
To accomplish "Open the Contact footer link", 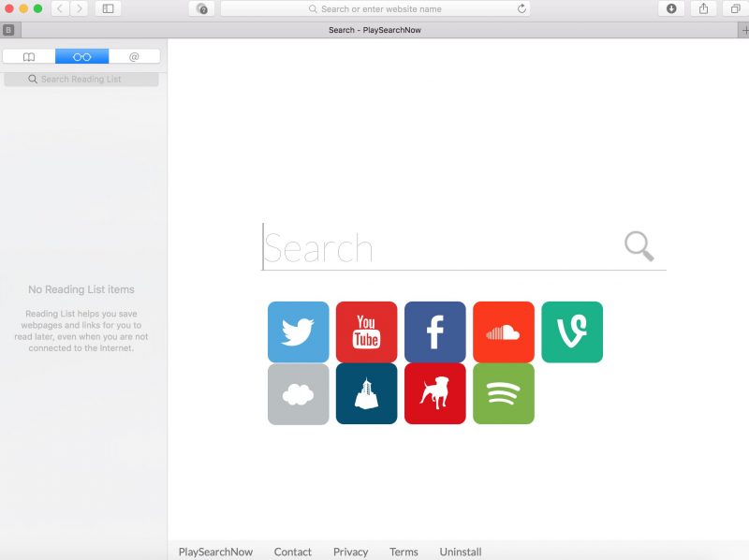I will pos(292,552).
